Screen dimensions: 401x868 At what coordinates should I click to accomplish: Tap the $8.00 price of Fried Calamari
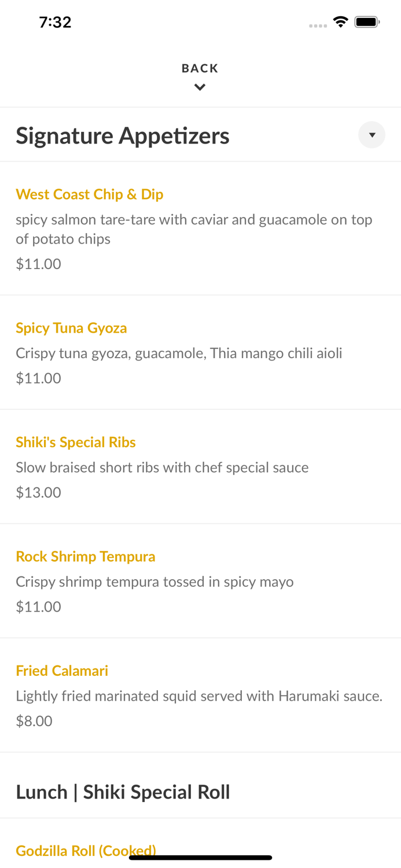pyautogui.click(x=34, y=721)
